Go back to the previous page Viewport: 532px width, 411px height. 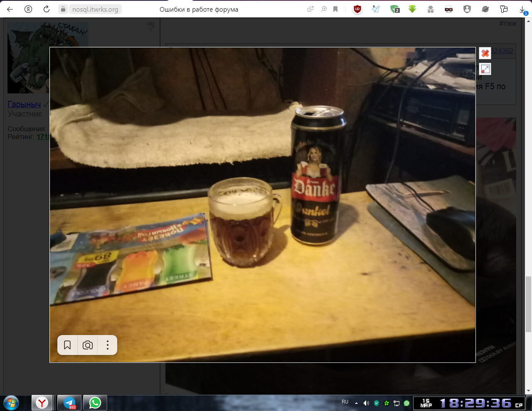[10, 9]
